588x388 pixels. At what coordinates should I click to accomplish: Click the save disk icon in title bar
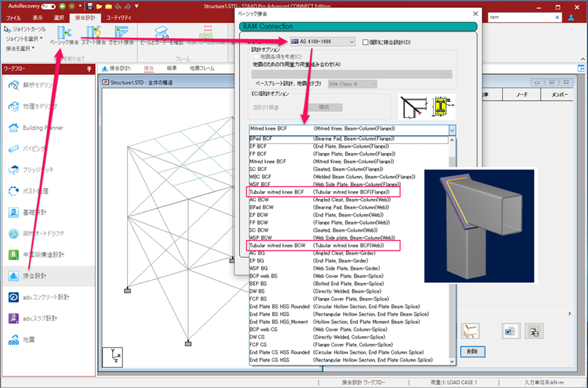(x=90, y=6)
